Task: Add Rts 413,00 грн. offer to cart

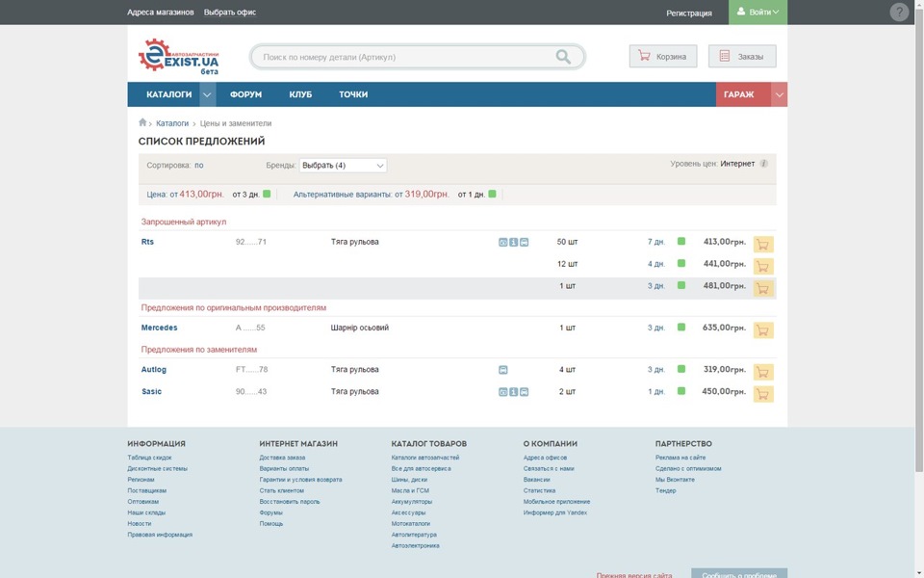Action: pyautogui.click(x=763, y=244)
